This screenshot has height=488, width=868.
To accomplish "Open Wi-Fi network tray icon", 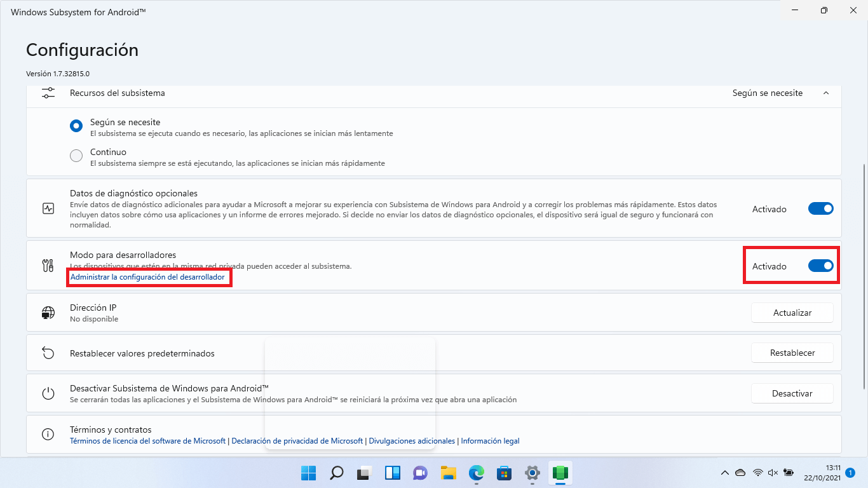I will pyautogui.click(x=757, y=473).
